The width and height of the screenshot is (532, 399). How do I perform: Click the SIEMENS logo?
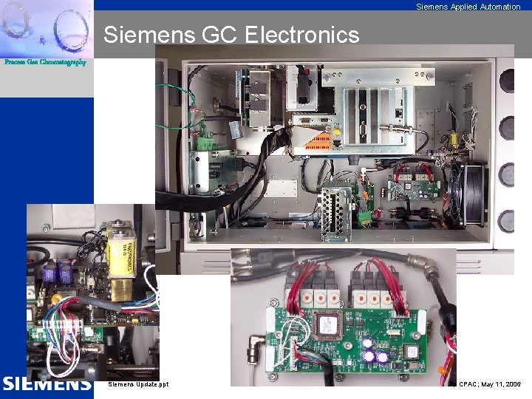pos(47,383)
